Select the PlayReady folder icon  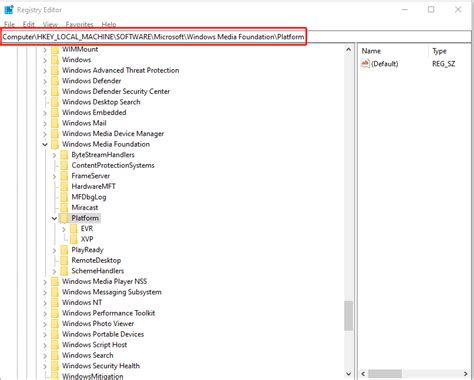pos(64,250)
